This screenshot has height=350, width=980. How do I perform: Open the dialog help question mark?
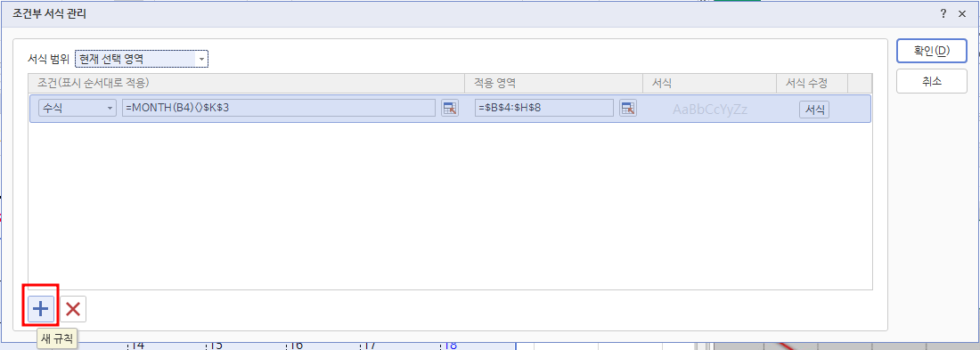click(943, 13)
